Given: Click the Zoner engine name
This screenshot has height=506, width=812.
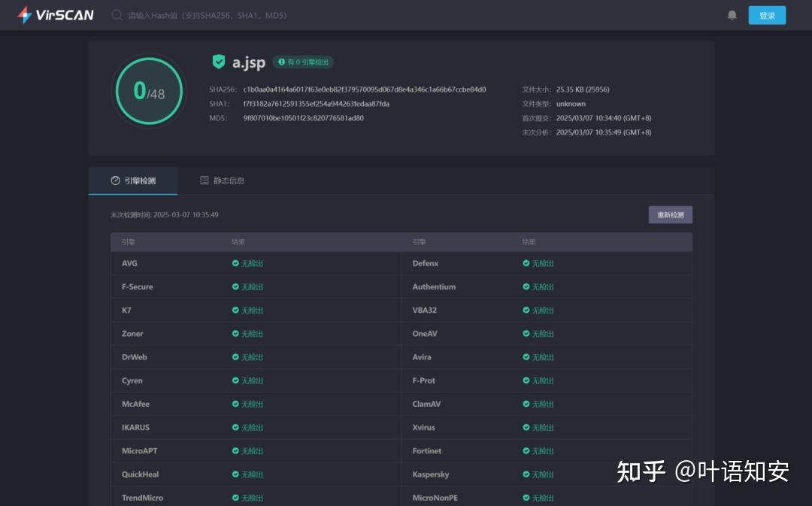Looking at the screenshot, I should coord(132,334).
